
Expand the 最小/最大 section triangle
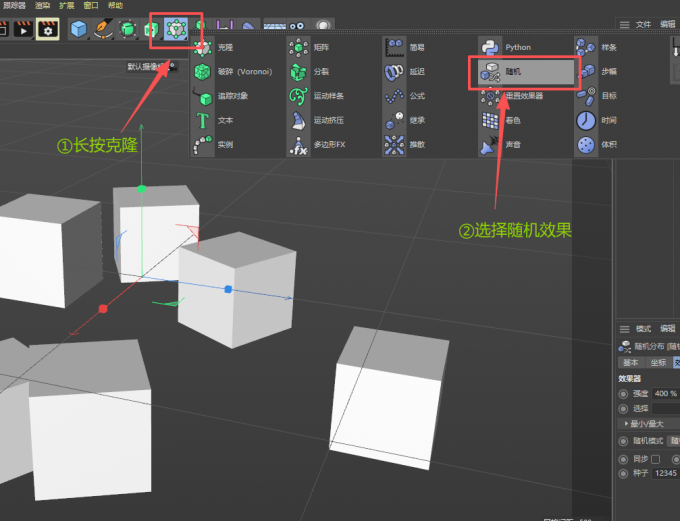pyautogui.click(x=626, y=423)
